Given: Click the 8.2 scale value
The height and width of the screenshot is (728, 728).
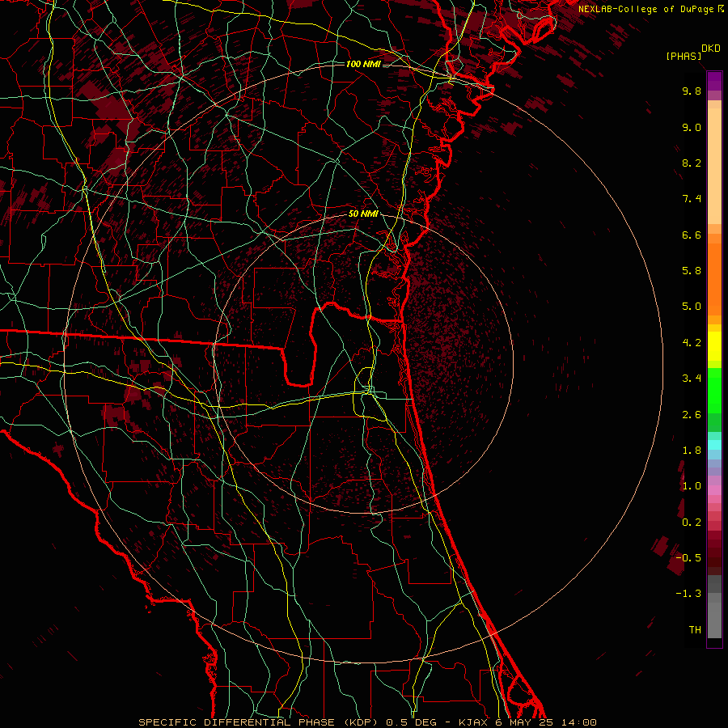Looking at the screenshot, I should [x=692, y=163].
